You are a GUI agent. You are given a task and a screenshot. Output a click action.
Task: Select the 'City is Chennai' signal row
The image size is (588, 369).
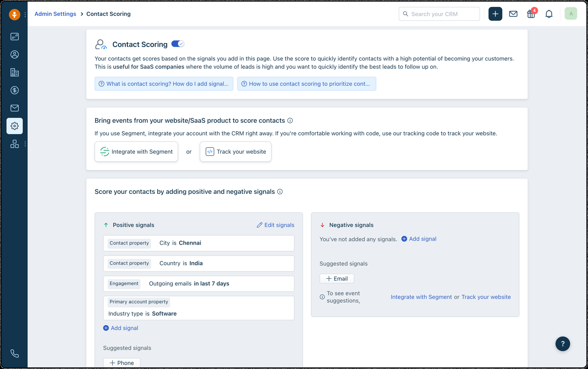click(199, 243)
